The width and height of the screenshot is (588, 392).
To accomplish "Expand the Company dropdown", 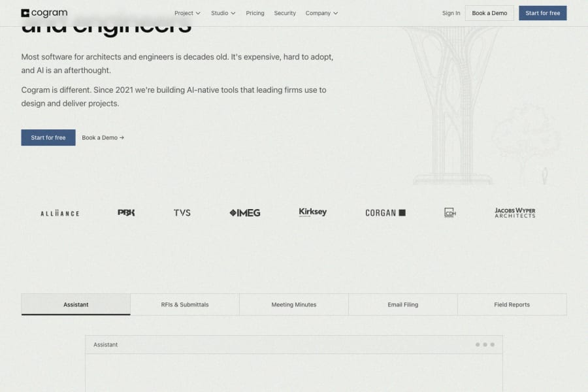I will tap(321, 12).
